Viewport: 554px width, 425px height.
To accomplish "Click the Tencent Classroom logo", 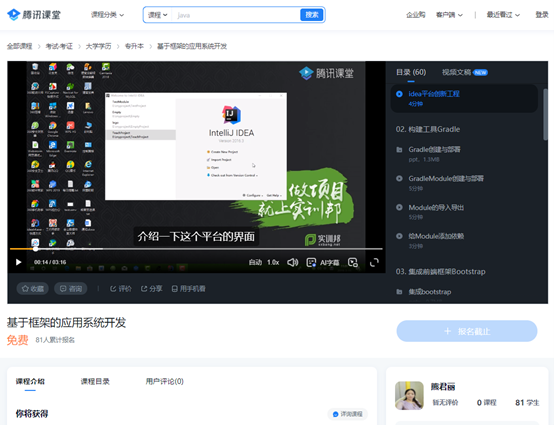I will [34, 14].
